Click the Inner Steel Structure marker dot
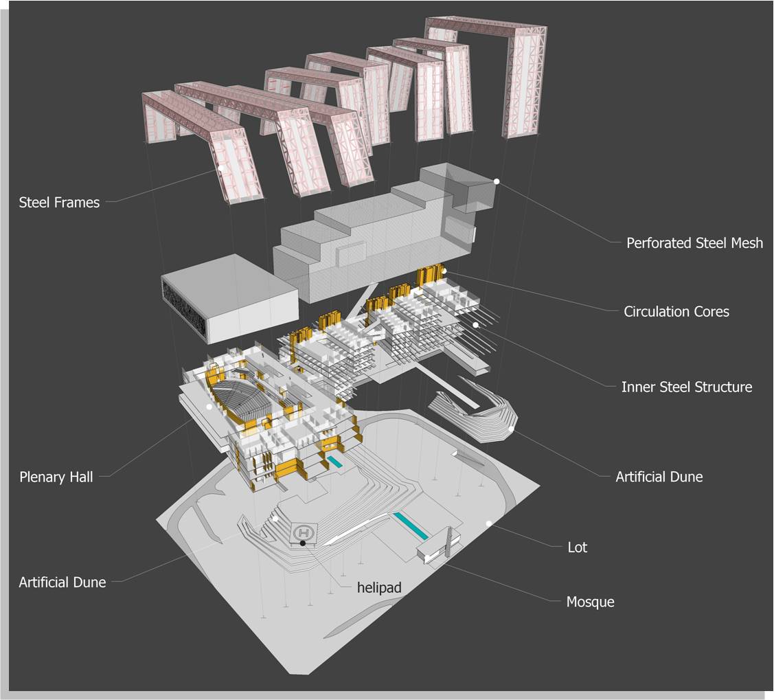774x700 pixels. 475,324
